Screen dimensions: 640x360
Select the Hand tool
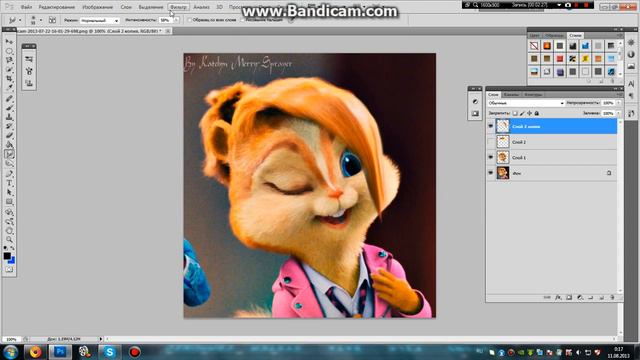coord(9,231)
